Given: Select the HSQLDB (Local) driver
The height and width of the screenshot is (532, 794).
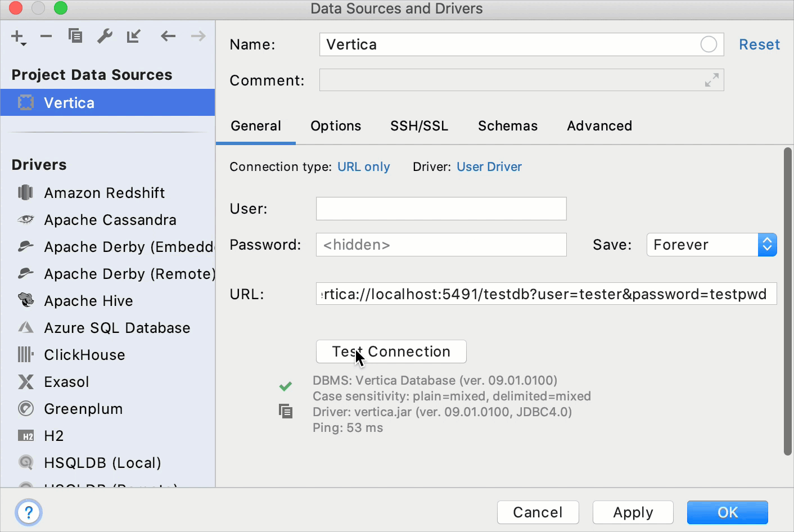Looking at the screenshot, I should (107, 463).
